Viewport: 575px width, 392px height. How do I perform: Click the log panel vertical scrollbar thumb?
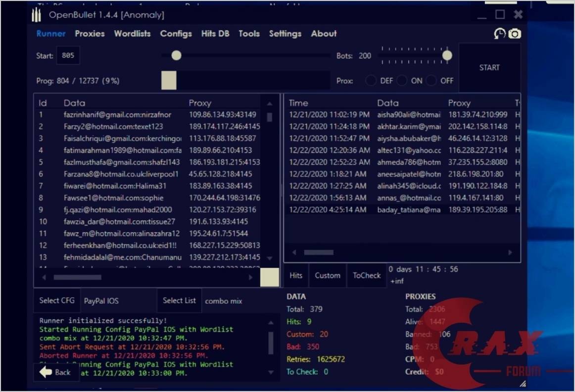[271, 343]
